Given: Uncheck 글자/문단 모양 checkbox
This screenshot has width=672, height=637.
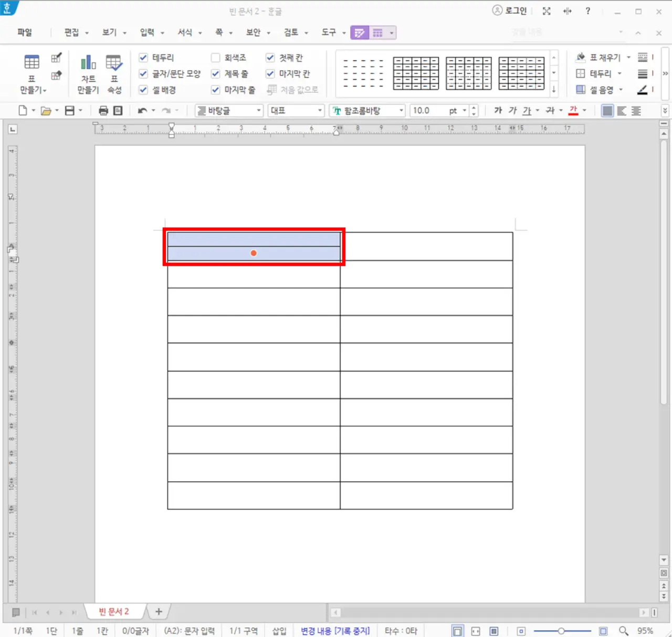Looking at the screenshot, I should click(x=143, y=73).
